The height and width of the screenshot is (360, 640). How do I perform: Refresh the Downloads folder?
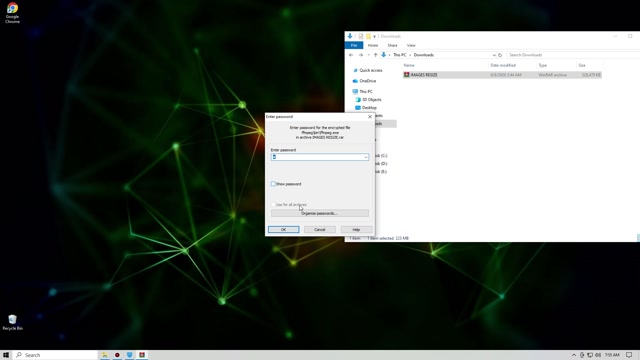500,55
